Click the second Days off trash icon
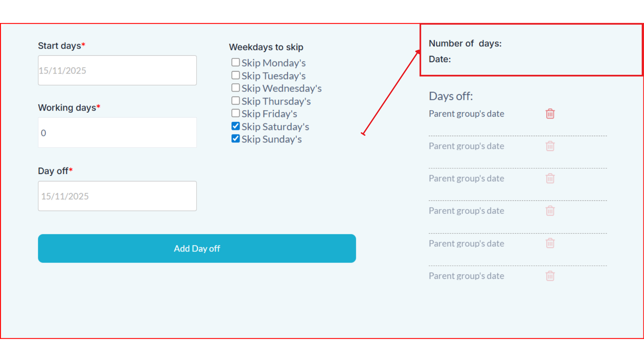Image resolution: width=644 pixels, height=362 pixels. click(550, 146)
